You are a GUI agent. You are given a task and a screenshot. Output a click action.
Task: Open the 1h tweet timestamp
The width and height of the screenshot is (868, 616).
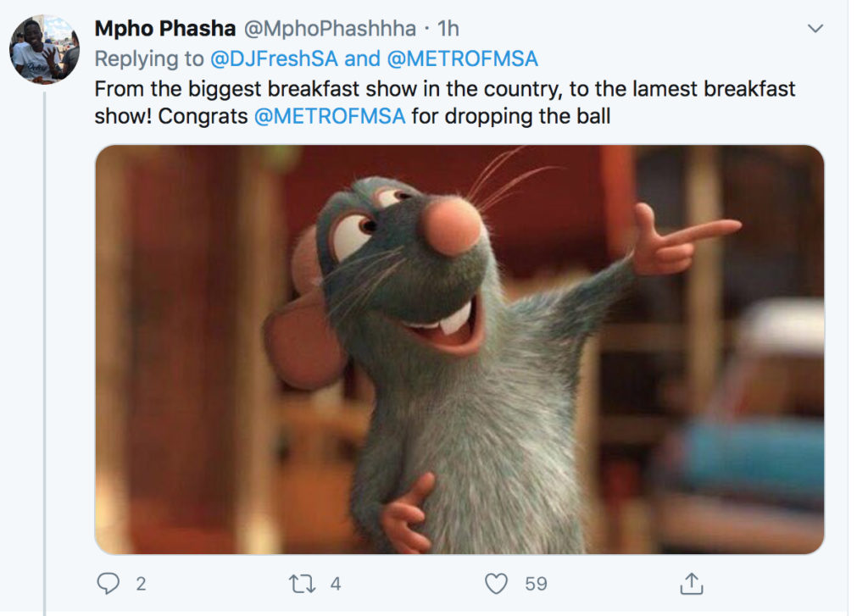448,28
